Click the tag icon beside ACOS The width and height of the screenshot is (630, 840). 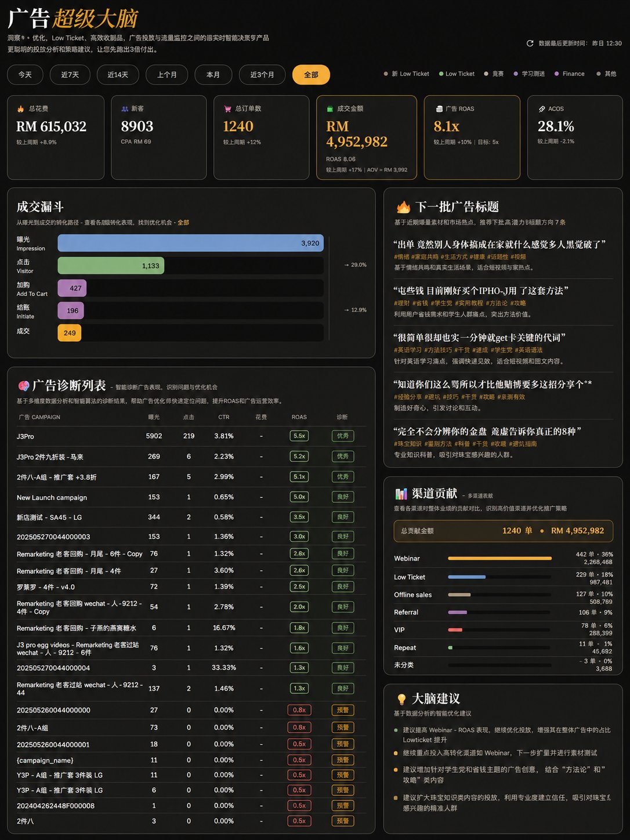(x=542, y=108)
